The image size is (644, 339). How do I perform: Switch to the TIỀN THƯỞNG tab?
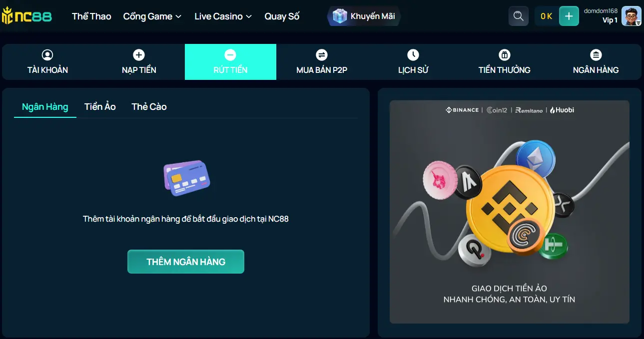point(505,62)
